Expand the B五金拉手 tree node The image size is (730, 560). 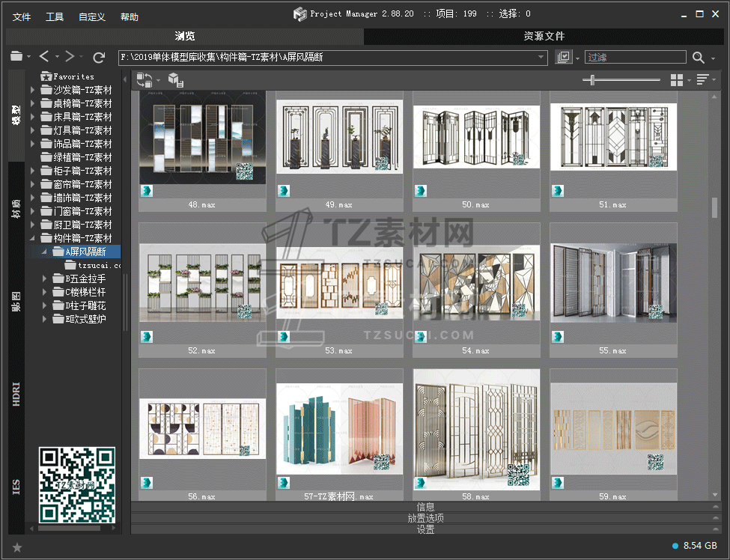click(45, 279)
